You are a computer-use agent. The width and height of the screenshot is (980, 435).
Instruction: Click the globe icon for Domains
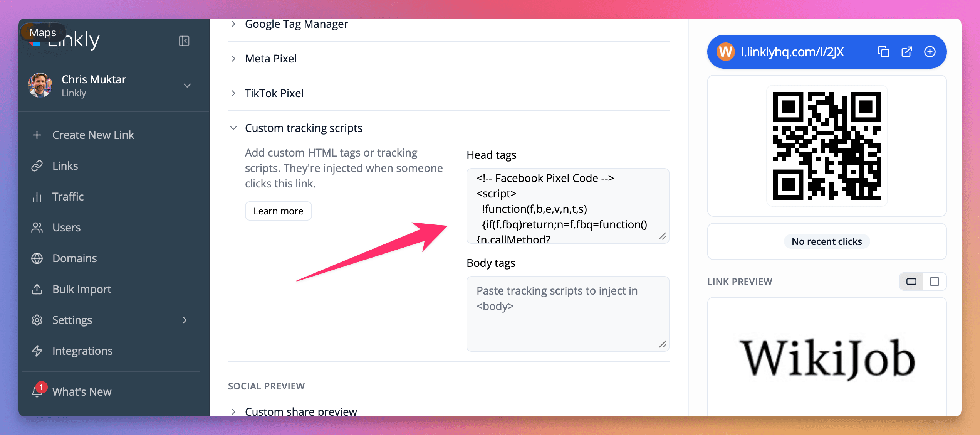point(37,258)
